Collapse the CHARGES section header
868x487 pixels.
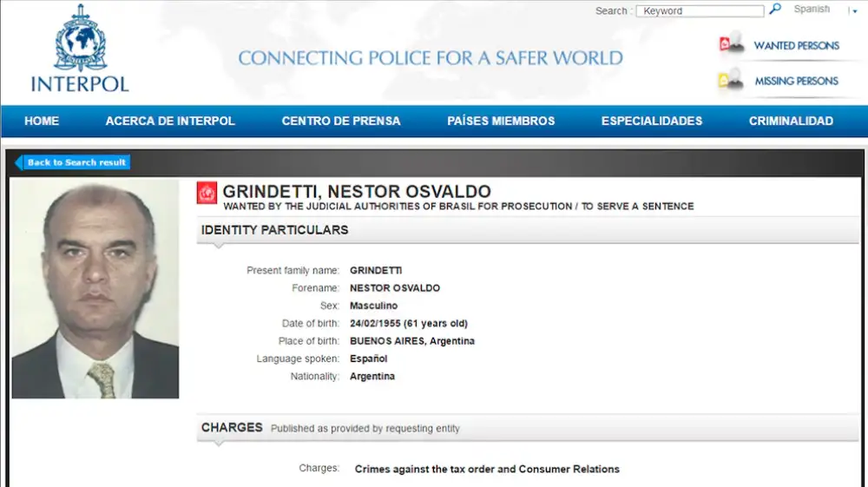coord(232,428)
